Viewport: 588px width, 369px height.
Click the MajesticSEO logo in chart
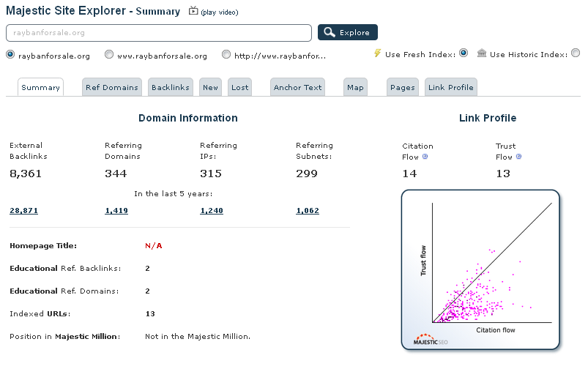(431, 340)
